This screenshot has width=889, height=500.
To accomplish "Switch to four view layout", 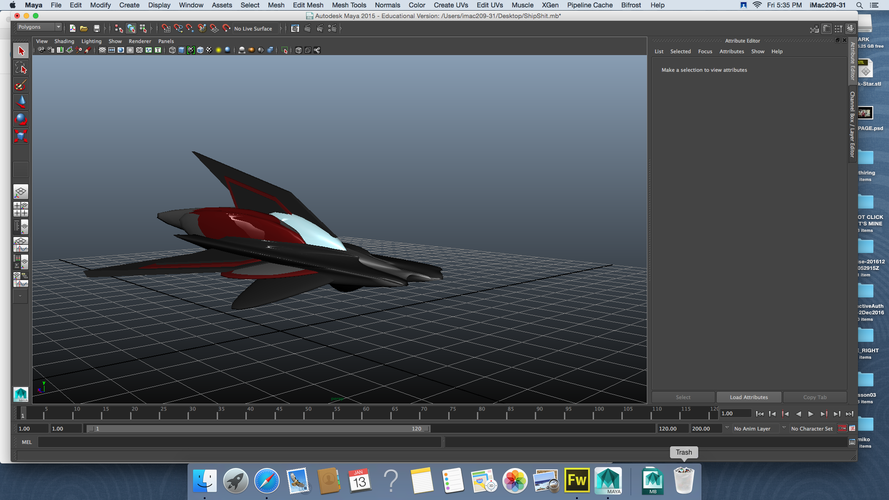I will pyautogui.click(x=21, y=209).
